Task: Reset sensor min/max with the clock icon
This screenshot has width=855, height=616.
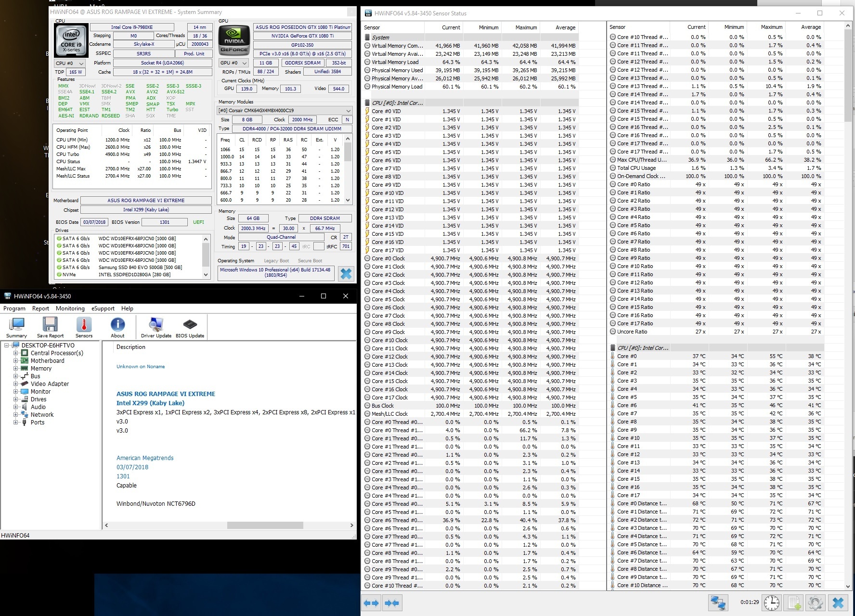Action: point(772,603)
